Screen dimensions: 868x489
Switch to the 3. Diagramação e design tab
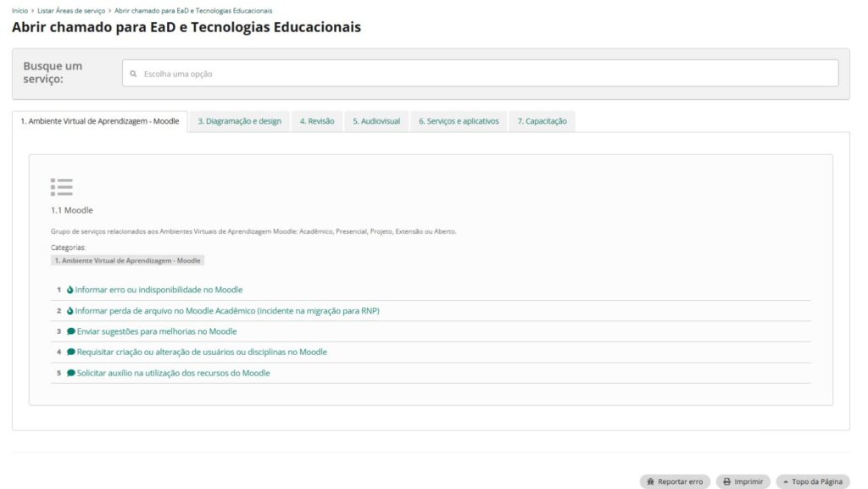pyautogui.click(x=239, y=121)
